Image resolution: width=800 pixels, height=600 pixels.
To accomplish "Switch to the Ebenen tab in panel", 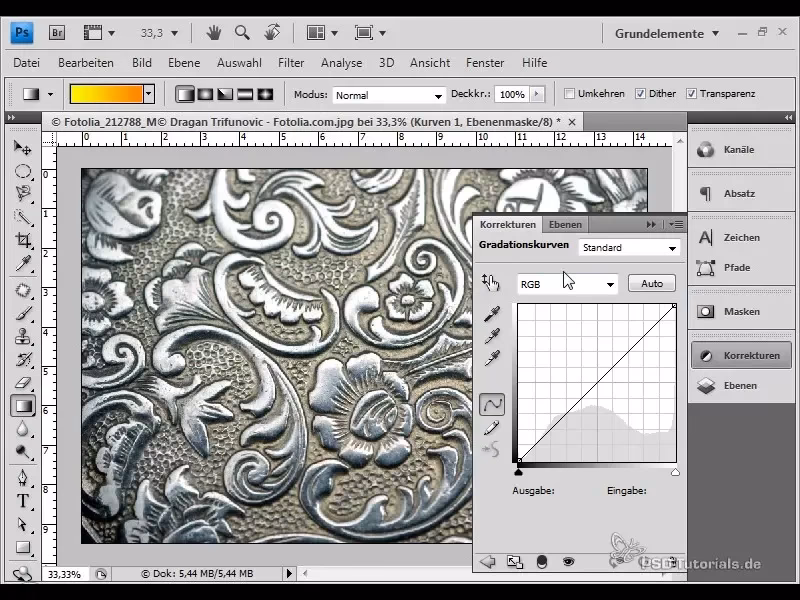I will click(565, 224).
